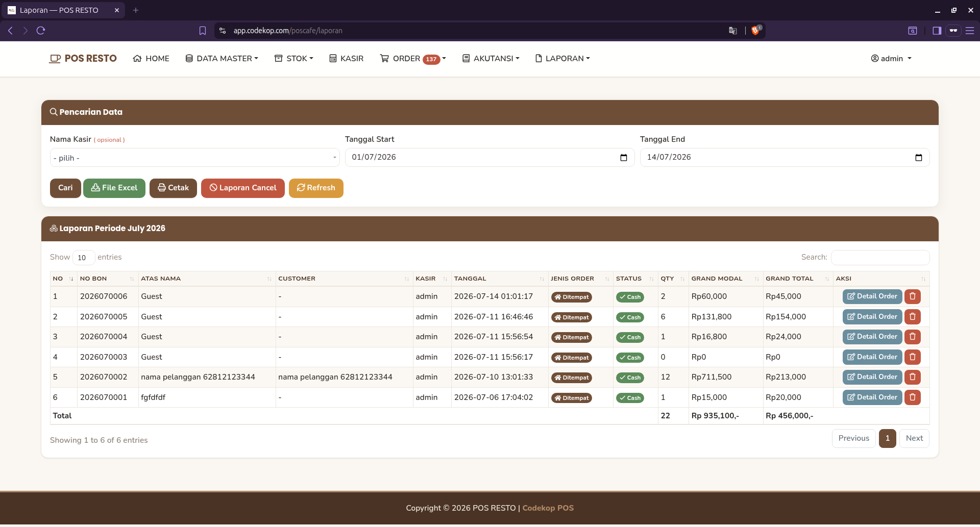
Task: Sort table by QTY column
Action: [x=673, y=279]
